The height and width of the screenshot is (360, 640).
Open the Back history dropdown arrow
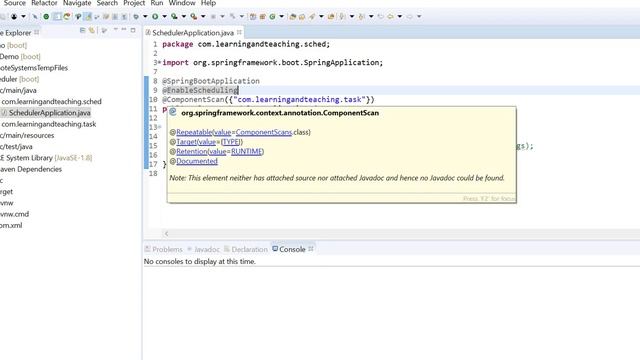click(400, 16)
